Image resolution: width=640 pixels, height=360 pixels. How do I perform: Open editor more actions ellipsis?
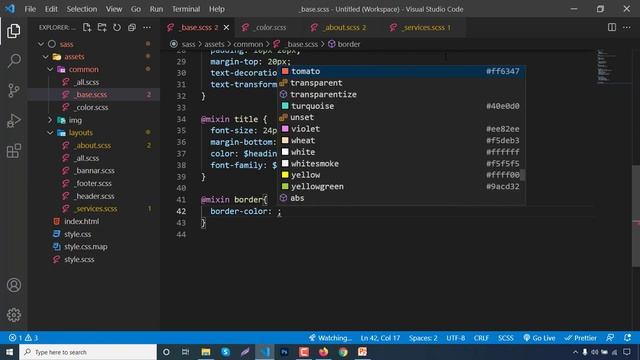pos(627,27)
